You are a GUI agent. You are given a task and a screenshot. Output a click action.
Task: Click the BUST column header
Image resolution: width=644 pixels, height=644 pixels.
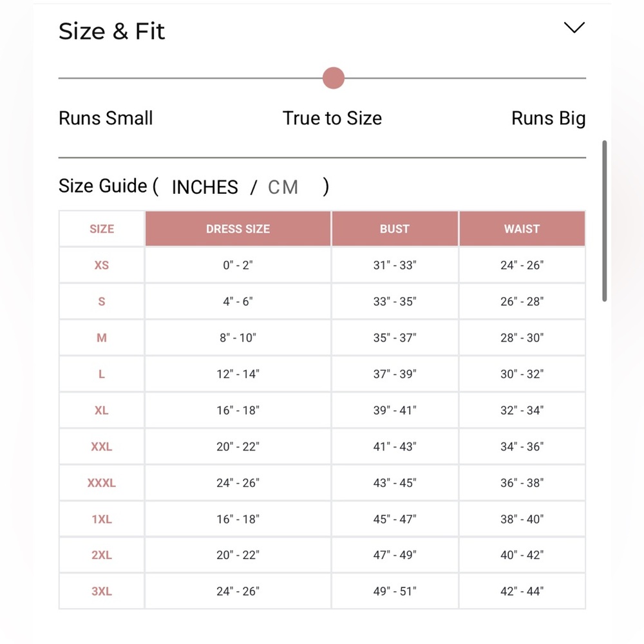(x=395, y=229)
